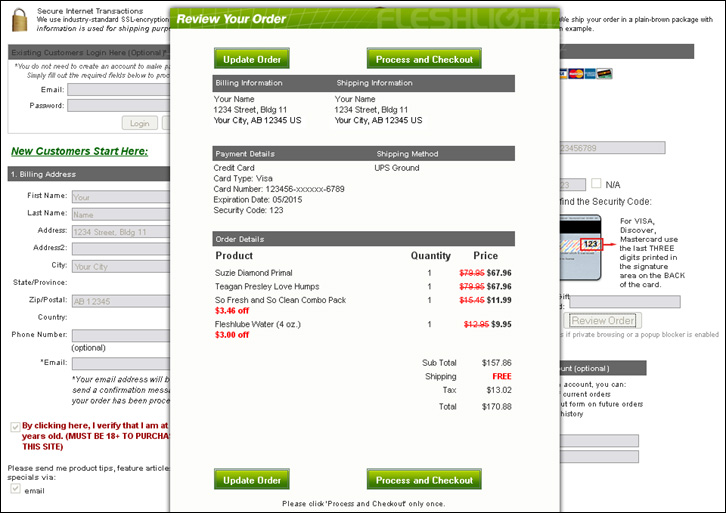Viewport: 726px width, 513px height.
Task: Click the Zip/Postal input field
Action: tap(121, 301)
